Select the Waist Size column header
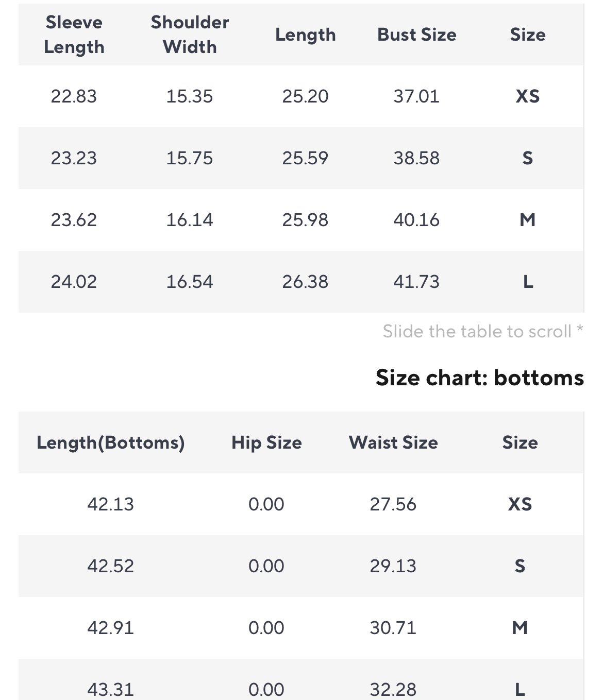The width and height of the screenshot is (603, 700). point(393,442)
